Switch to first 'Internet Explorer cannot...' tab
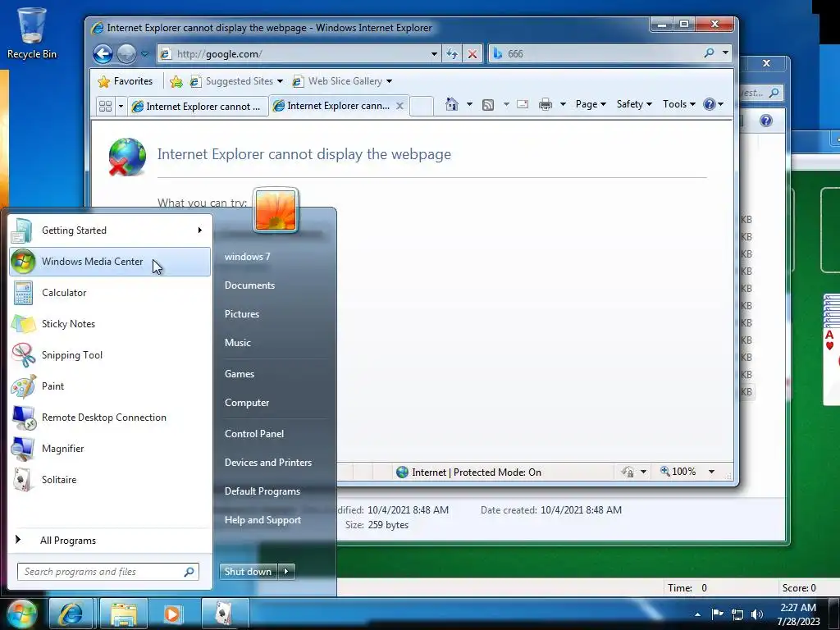 tap(198, 106)
